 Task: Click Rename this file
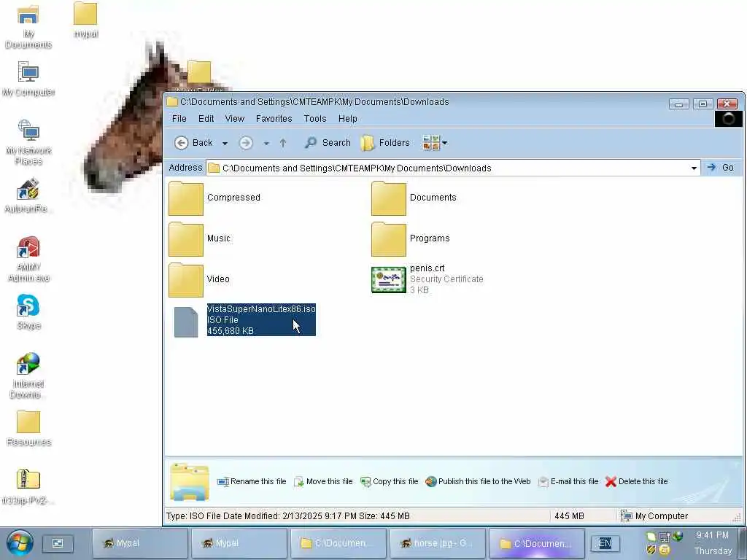252,482
